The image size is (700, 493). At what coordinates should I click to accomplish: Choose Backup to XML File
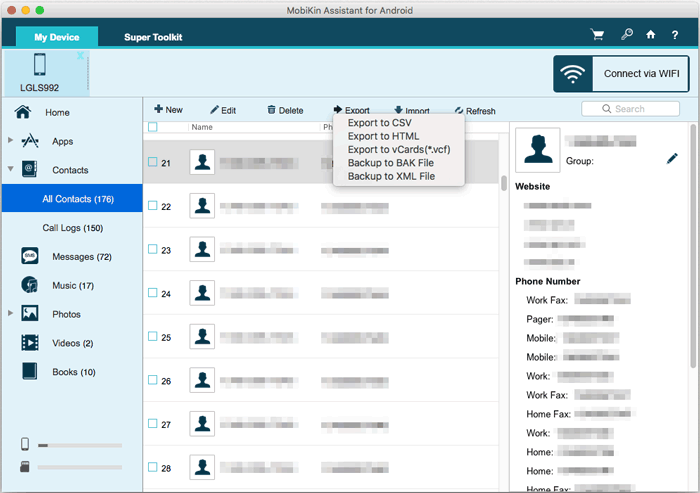coord(391,176)
